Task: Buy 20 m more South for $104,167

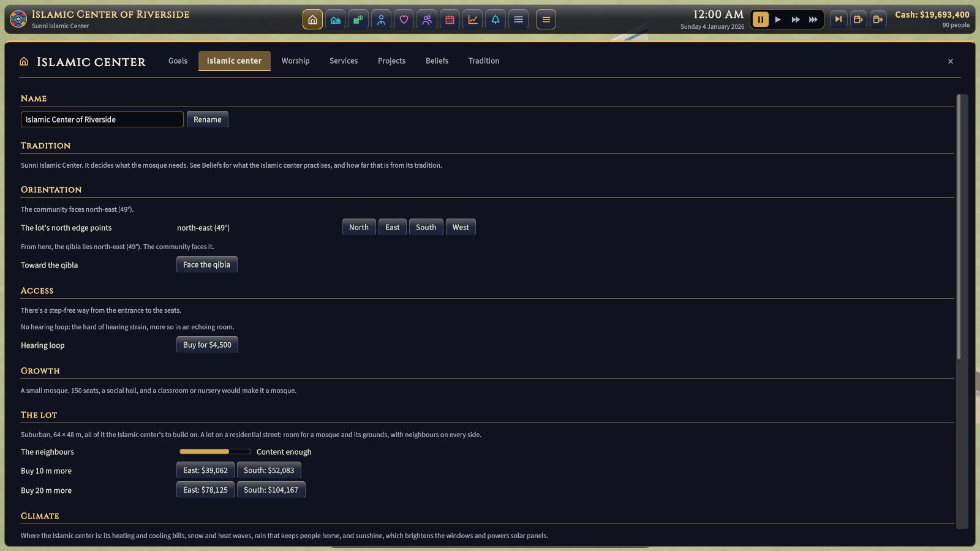Action: point(271,490)
